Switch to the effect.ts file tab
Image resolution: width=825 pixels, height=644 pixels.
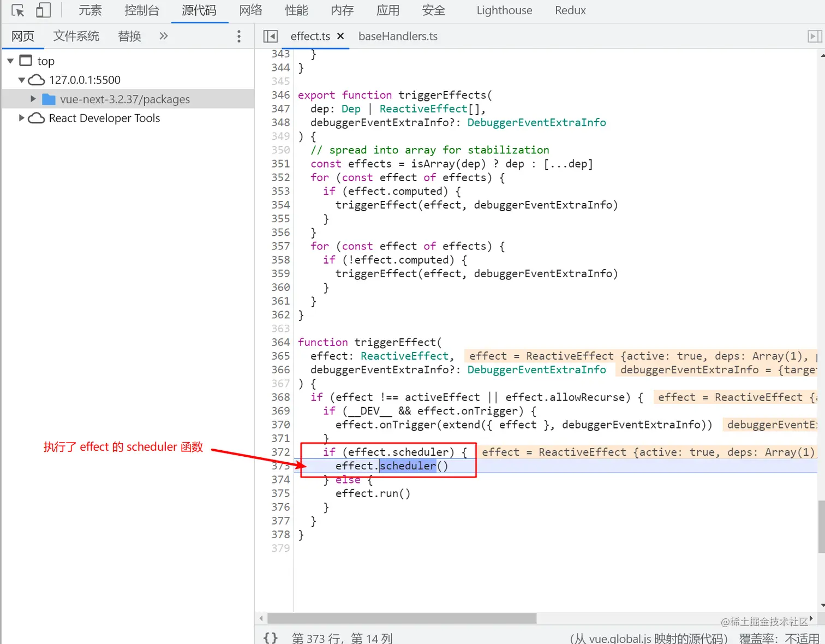pyautogui.click(x=310, y=37)
